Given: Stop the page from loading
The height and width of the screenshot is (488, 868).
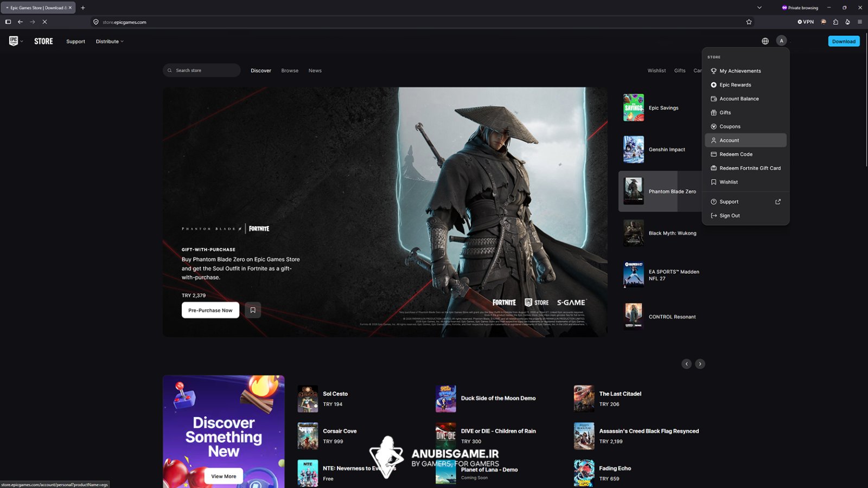Looking at the screenshot, I should pyautogui.click(x=44, y=22).
